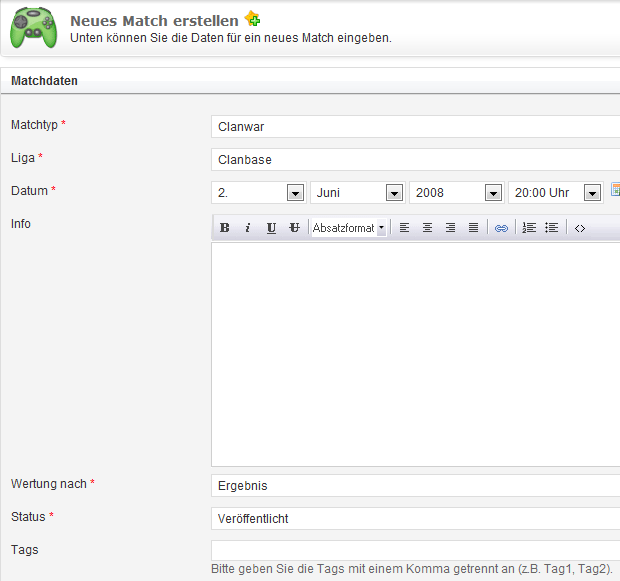Image resolution: width=620 pixels, height=581 pixels.
Task: Click the Status label
Action: click(28, 517)
